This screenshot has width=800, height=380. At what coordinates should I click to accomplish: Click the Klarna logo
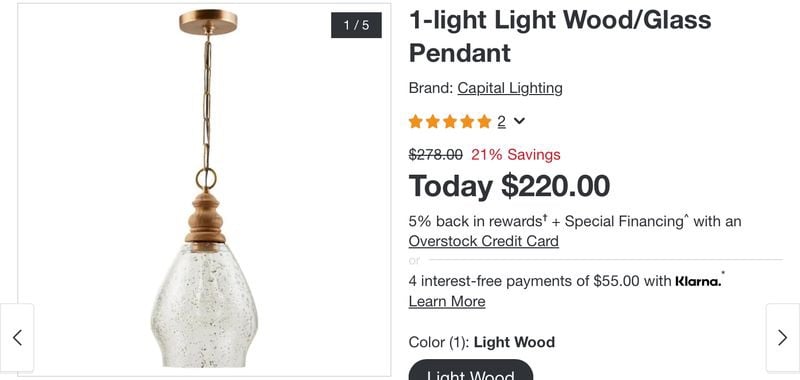(698, 281)
